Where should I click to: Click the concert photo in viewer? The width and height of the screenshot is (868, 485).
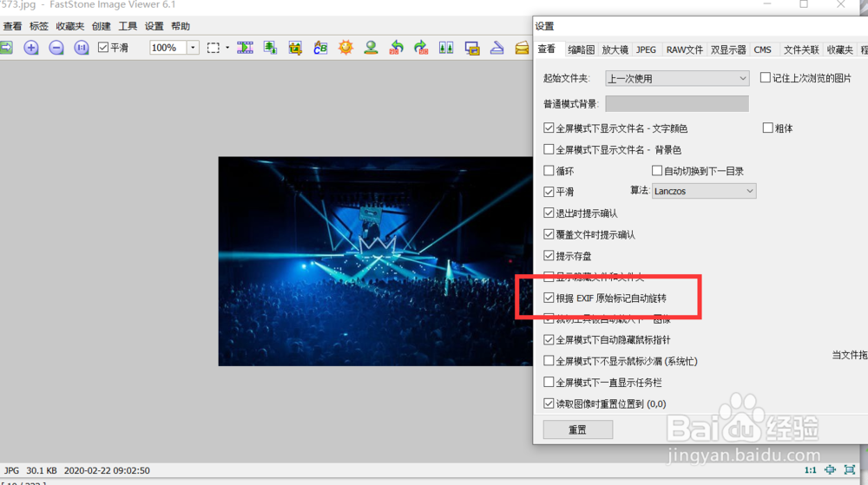pos(375,261)
